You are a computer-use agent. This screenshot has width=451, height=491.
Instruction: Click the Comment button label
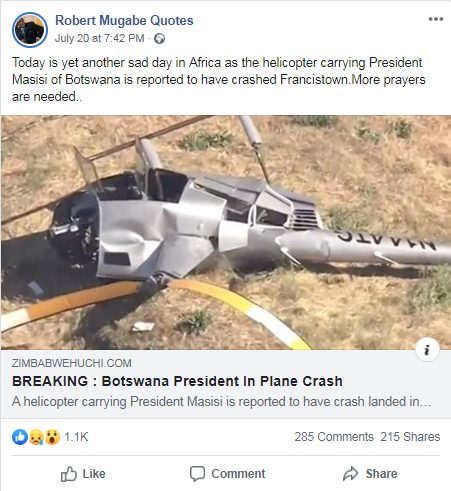[x=238, y=474]
